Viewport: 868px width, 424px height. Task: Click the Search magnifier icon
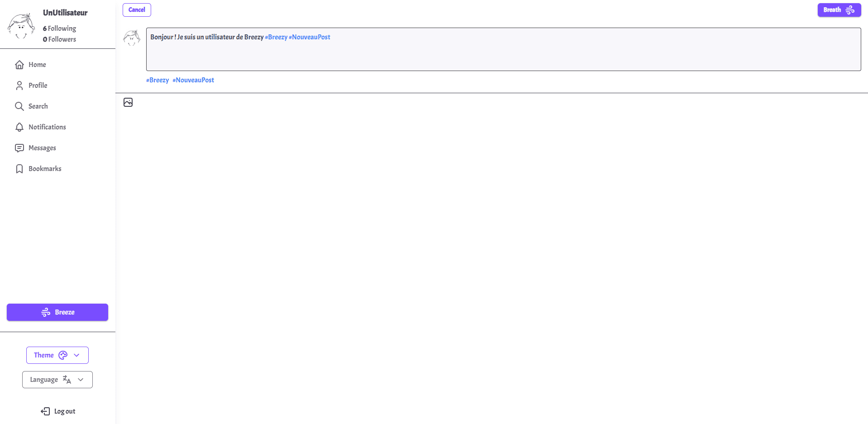click(x=19, y=106)
